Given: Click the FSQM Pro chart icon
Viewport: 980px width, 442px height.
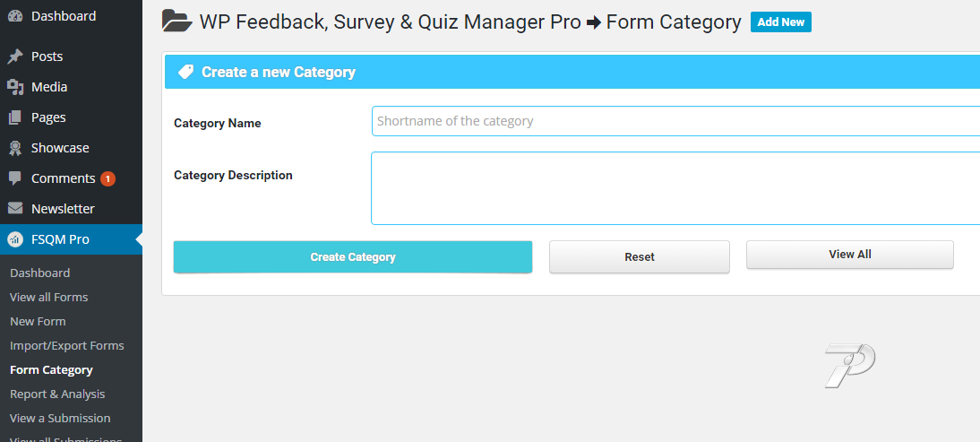Looking at the screenshot, I should pyautogui.click(x=15, y=239).
